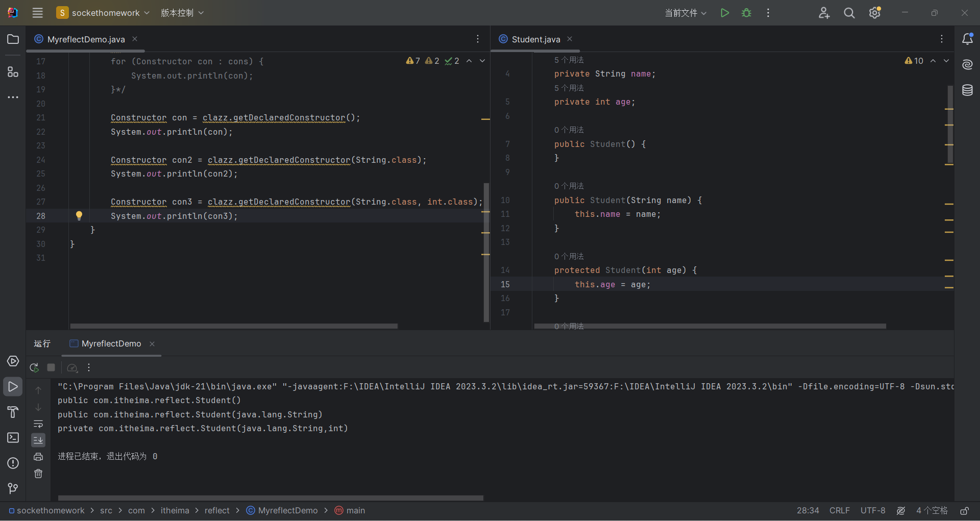Open the Terminal tool window
Screen dimensions: 980x521
13,437
